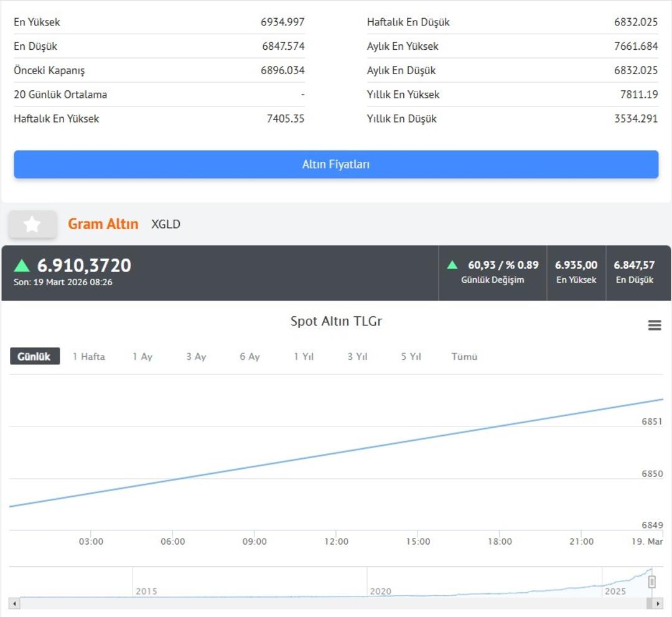672x617 pixels.
Task: Show the 1 Ay chart range
Action: coord(142,357)
